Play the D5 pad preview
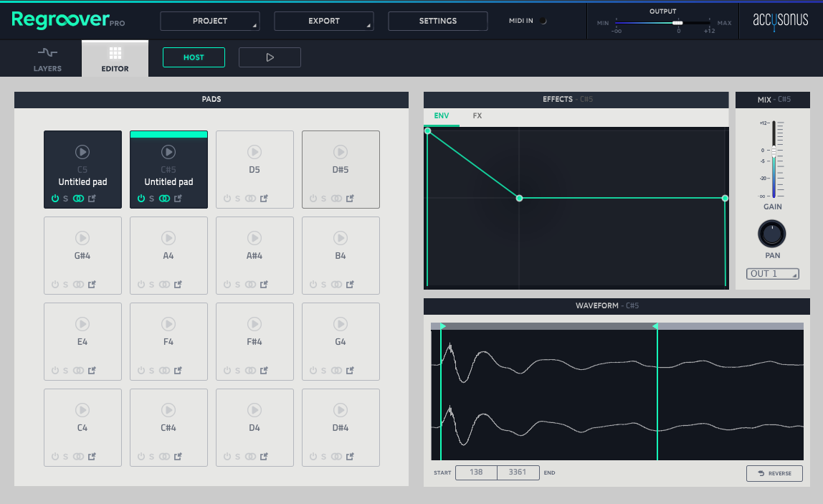 click(x=254, y=152)
